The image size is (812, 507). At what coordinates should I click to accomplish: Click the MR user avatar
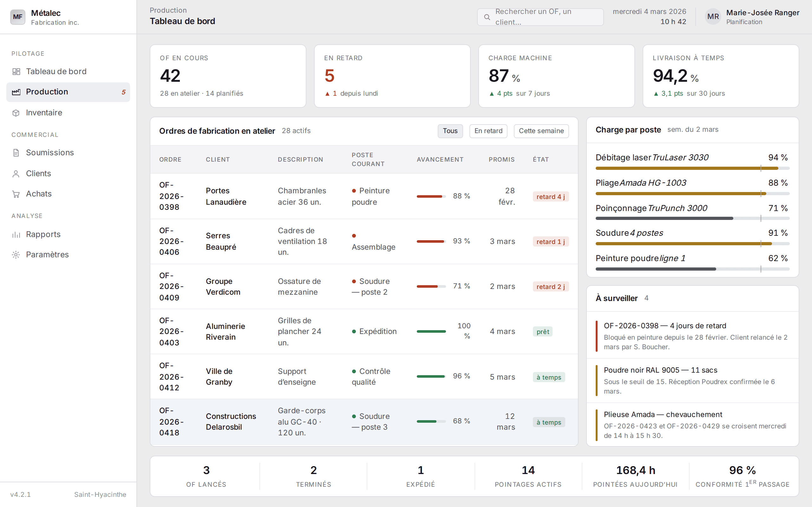tap(713, 17)
